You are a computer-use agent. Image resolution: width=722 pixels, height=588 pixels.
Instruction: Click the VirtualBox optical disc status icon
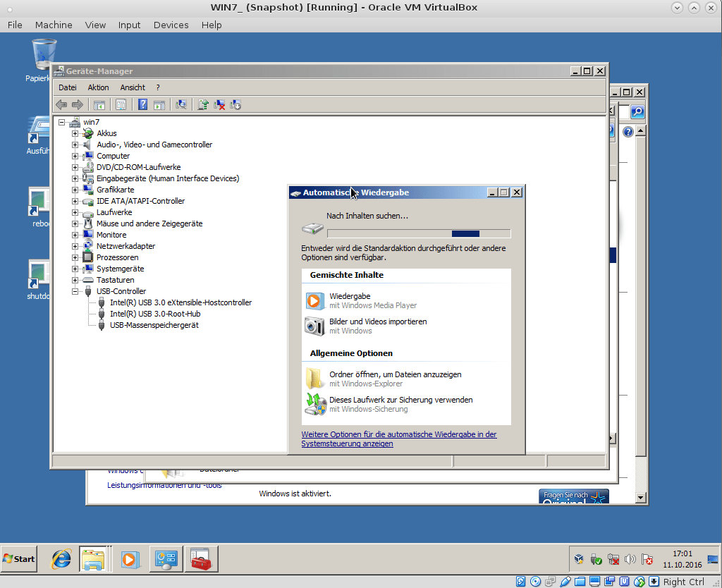[536, 582]
